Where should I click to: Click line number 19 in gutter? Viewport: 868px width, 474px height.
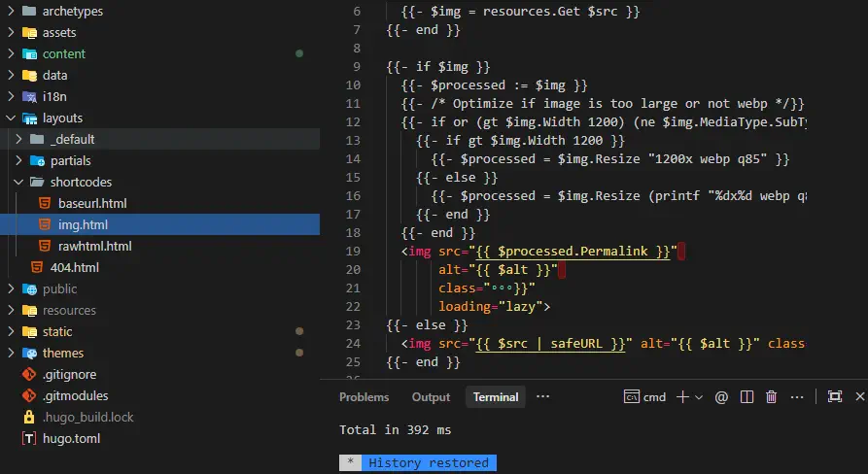(x=353, y=252)
